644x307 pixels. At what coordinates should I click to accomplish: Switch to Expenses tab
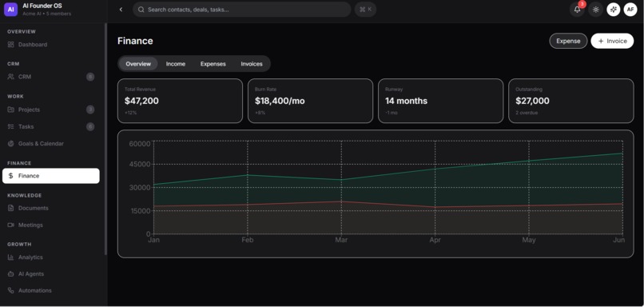(213, 64)
